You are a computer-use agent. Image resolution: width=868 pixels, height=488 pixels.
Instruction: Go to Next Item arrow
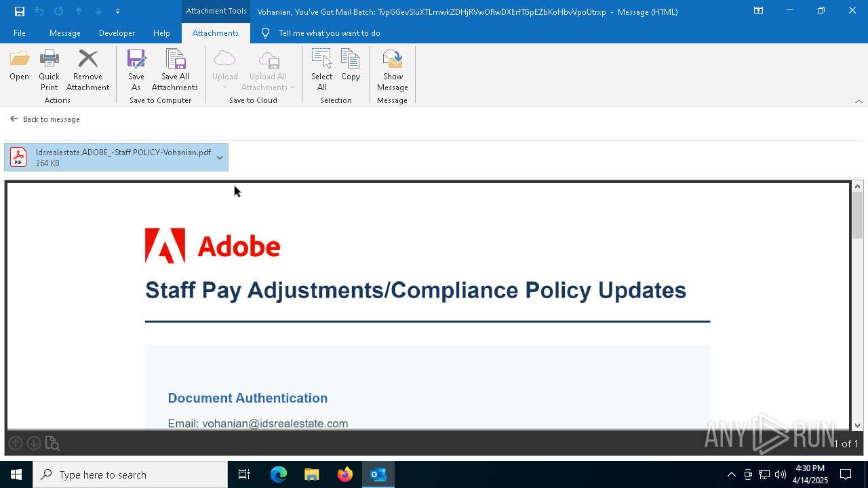point(98,11)
